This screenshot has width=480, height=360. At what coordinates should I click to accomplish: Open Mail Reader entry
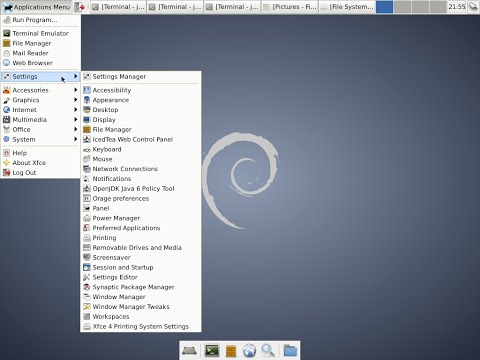click(x=40, y=53)
